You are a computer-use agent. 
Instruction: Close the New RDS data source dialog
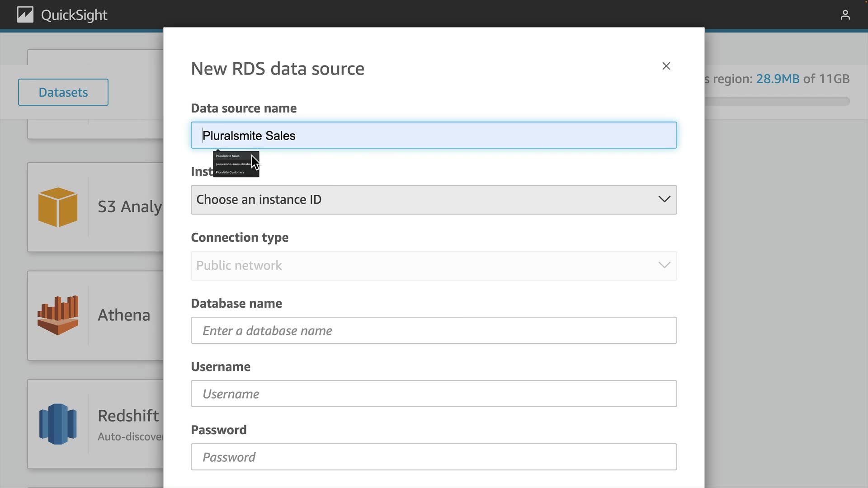[x=666, y=66]
